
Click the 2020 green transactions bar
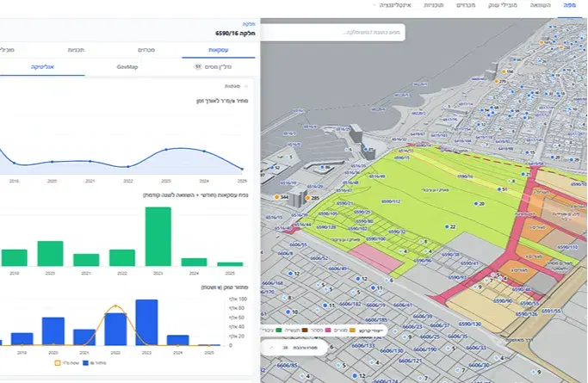[50, 253]
